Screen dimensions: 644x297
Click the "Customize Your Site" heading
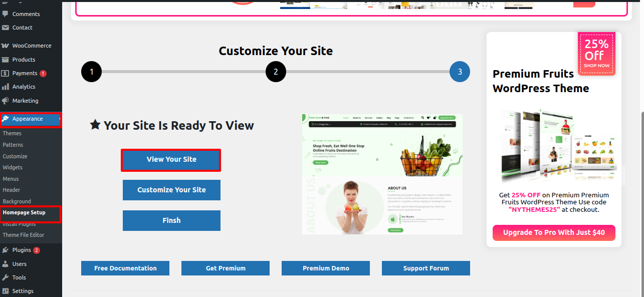point(276,51)
